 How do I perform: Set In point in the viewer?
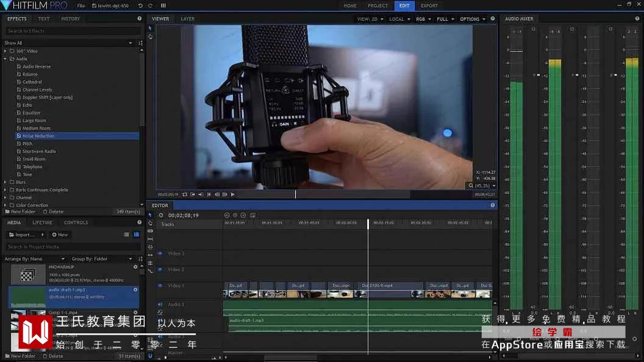click(193, 194)
